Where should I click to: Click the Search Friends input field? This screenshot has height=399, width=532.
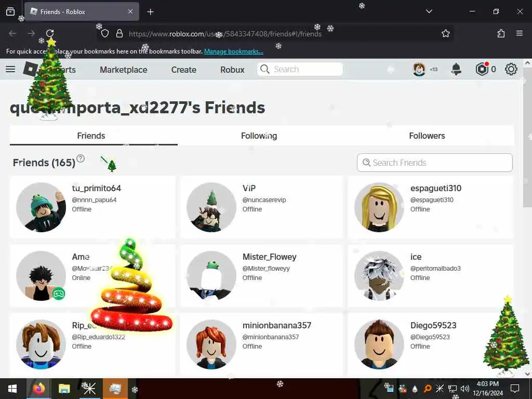coord(435,163)
